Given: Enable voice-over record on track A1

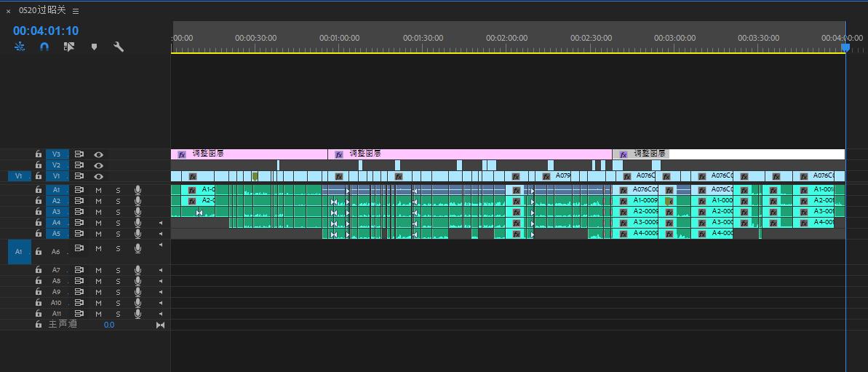Looking at the screenshot, I should point(138,190).
